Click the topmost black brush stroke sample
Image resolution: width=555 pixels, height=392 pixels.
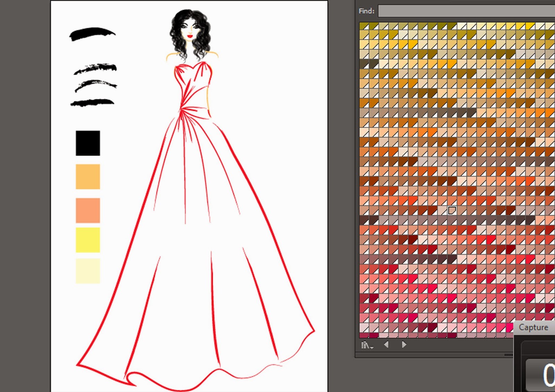tap(92, 34)
